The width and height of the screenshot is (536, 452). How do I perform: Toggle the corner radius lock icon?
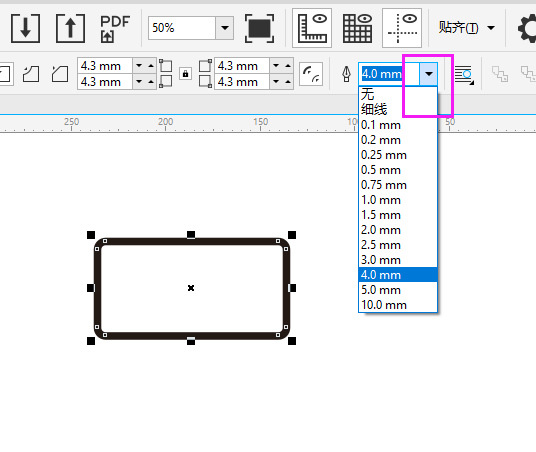(185, 74)
